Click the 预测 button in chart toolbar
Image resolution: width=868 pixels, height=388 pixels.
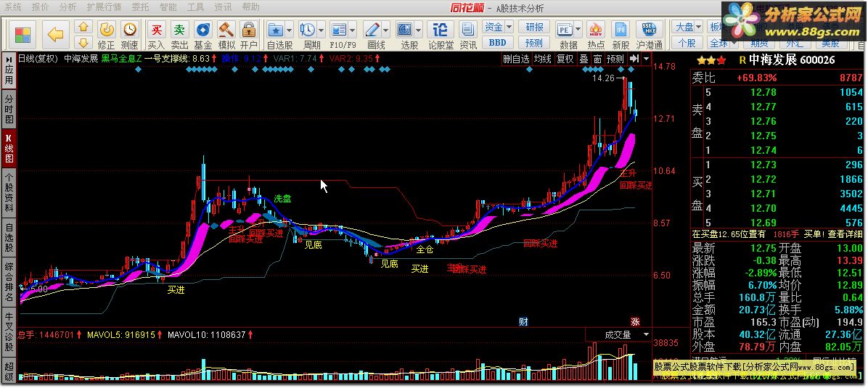(615, 59)
